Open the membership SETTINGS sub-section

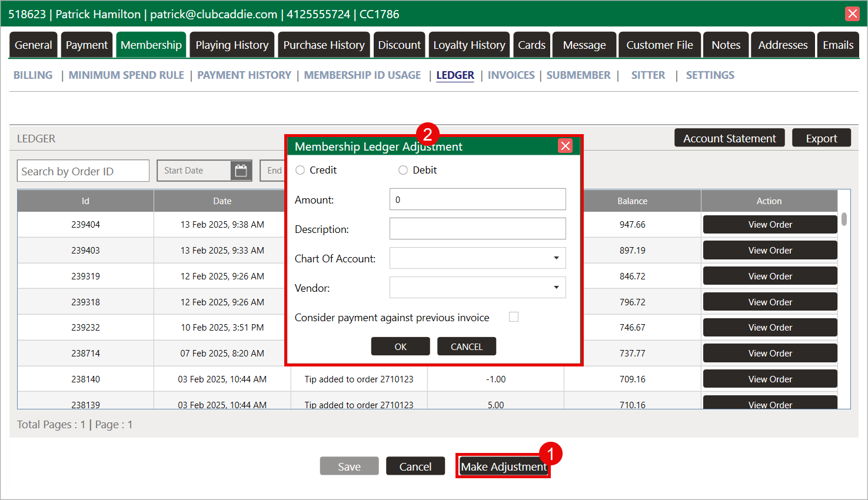point(710,75)
